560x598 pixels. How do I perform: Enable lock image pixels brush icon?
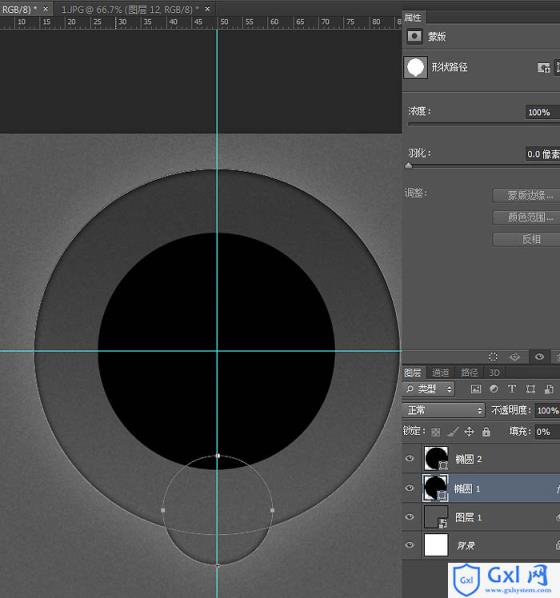452,432
